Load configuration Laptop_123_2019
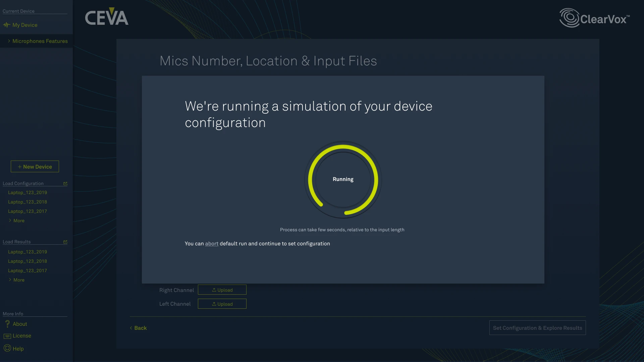 (28, 192)
